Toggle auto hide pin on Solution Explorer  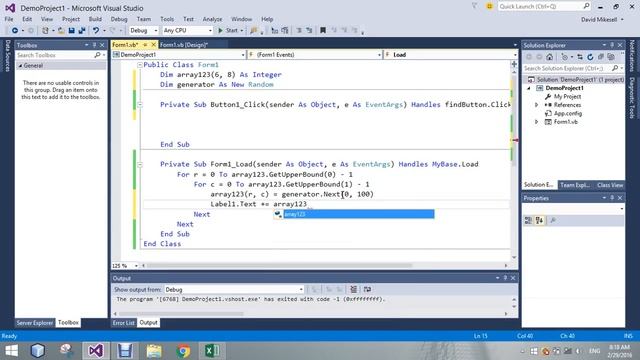[612, 45]
